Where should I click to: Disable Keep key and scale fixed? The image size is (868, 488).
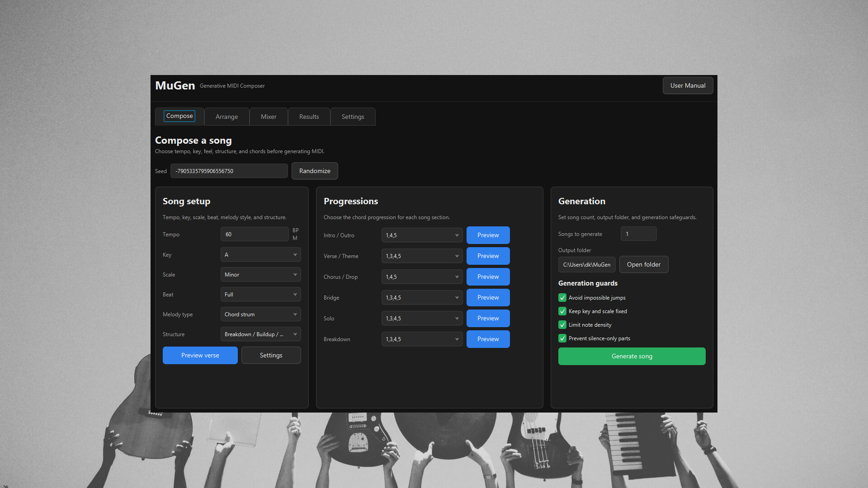coord(562,311)
